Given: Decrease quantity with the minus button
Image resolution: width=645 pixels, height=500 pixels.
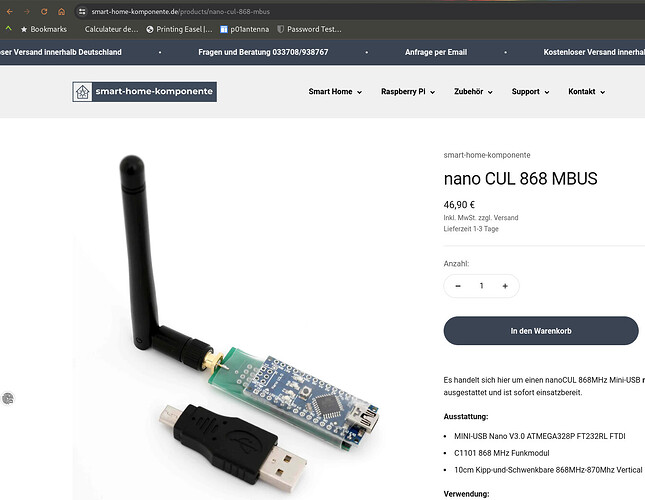Looking at the screenshot, I should click(x=458, y=286).
